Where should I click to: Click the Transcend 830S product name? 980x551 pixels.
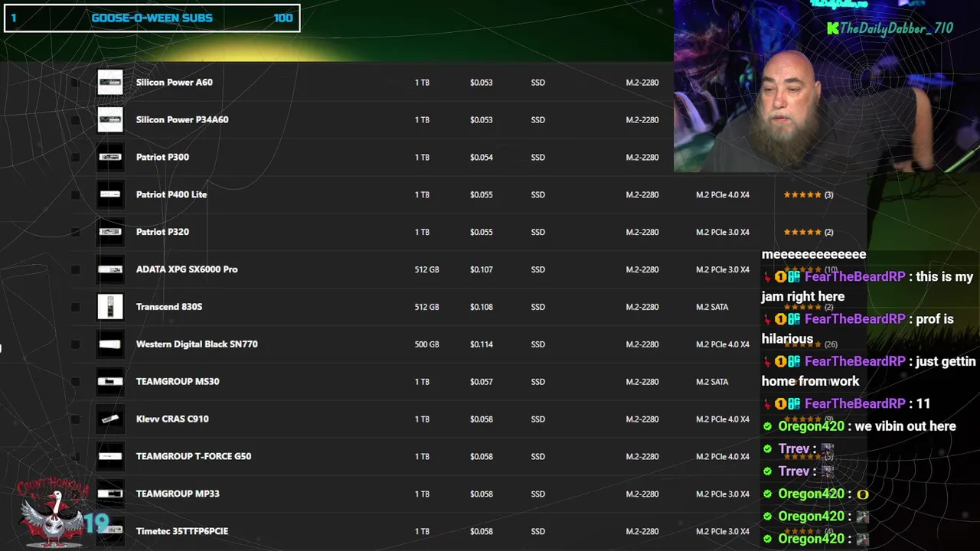(169, 307)
